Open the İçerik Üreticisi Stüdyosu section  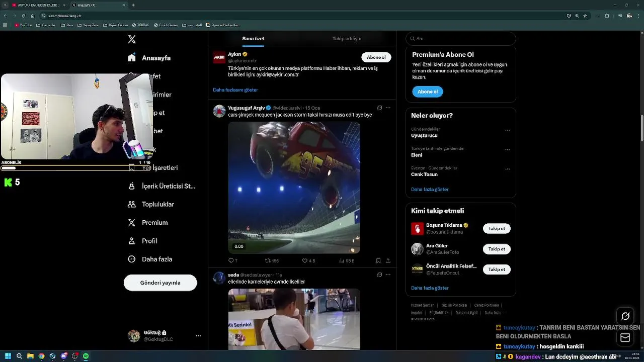coord(162,186)
